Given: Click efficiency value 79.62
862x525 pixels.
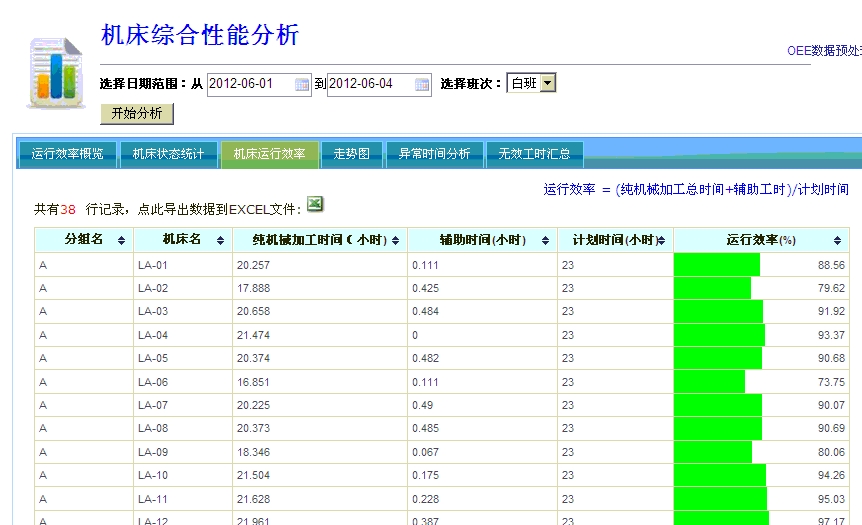Looking at the screenshot, I should [831, 289].
